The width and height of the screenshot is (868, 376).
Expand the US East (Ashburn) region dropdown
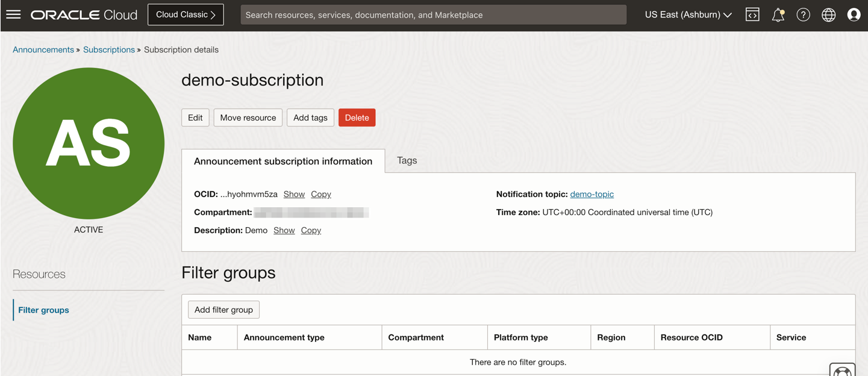point(687,14)
